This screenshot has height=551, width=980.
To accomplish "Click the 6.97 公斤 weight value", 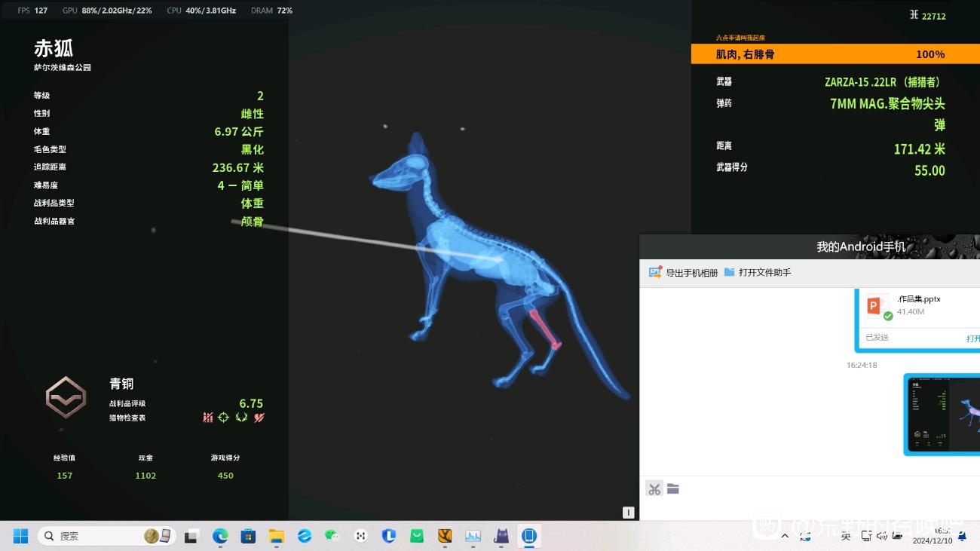I will 239,131.
